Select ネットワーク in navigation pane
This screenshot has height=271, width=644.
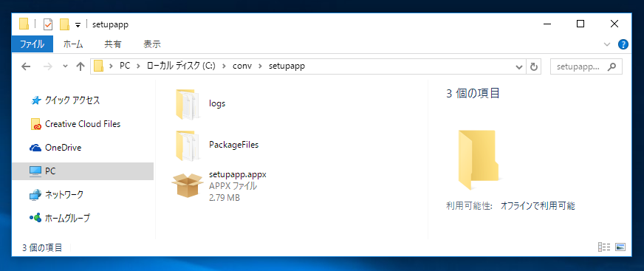click(64, 195)
